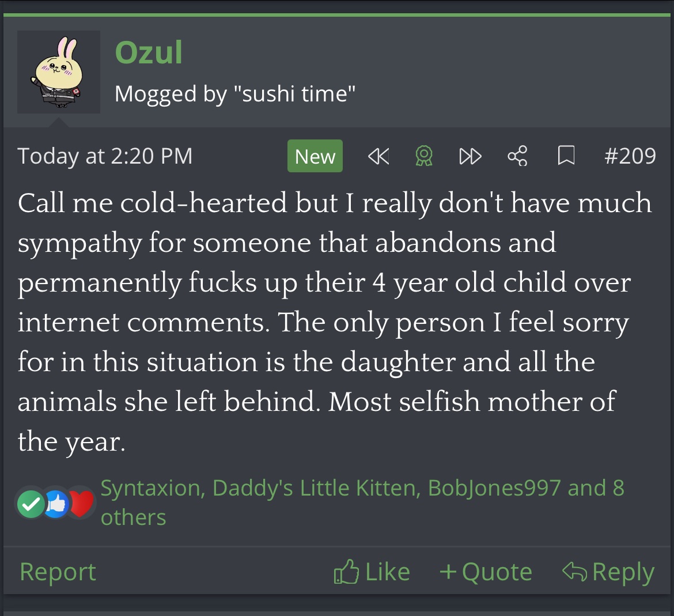Screen dimensions: 674x616
Task: Reply to Ozul's post
Action: coord(608,572)
